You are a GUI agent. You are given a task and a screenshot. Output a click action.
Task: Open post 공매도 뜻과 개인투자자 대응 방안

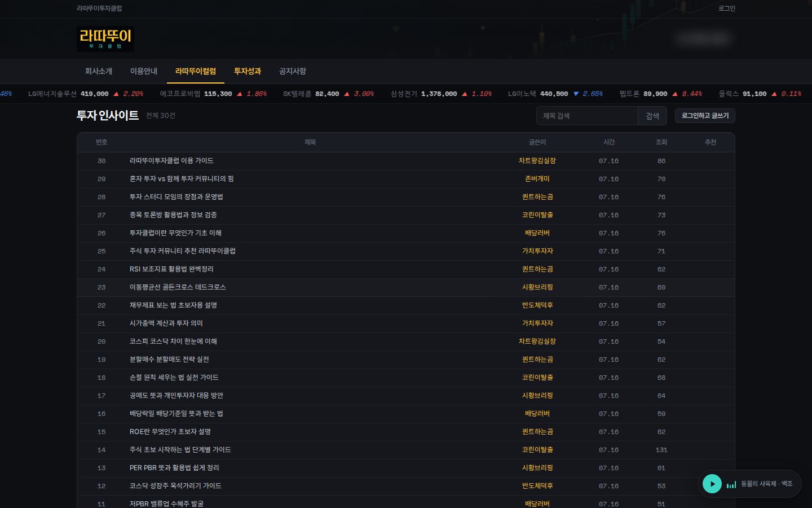[x=176, y=396]
